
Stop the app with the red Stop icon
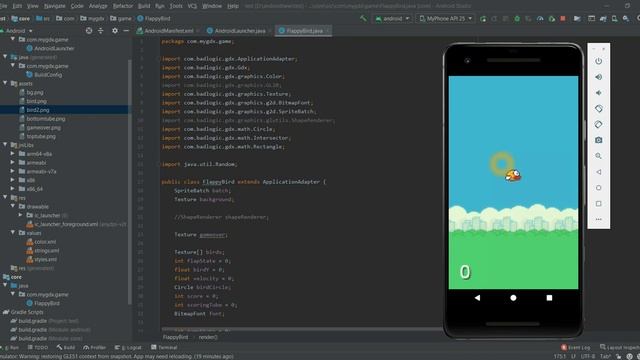563,19
